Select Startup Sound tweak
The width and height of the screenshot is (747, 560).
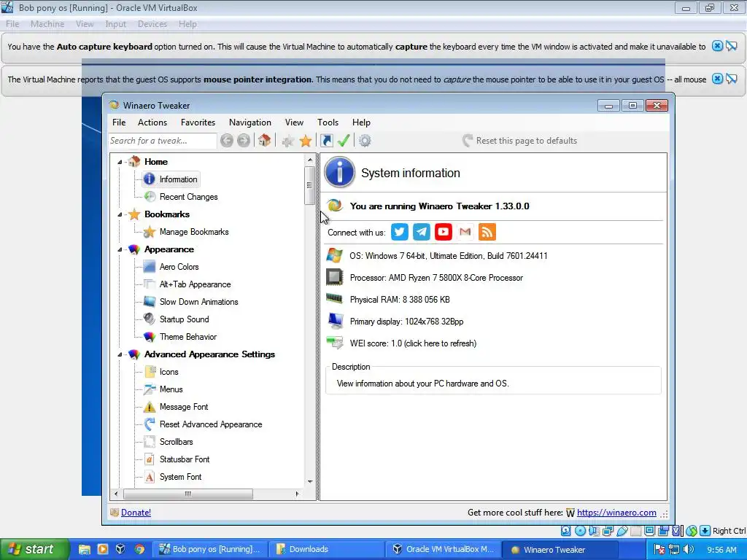(184, 319)
